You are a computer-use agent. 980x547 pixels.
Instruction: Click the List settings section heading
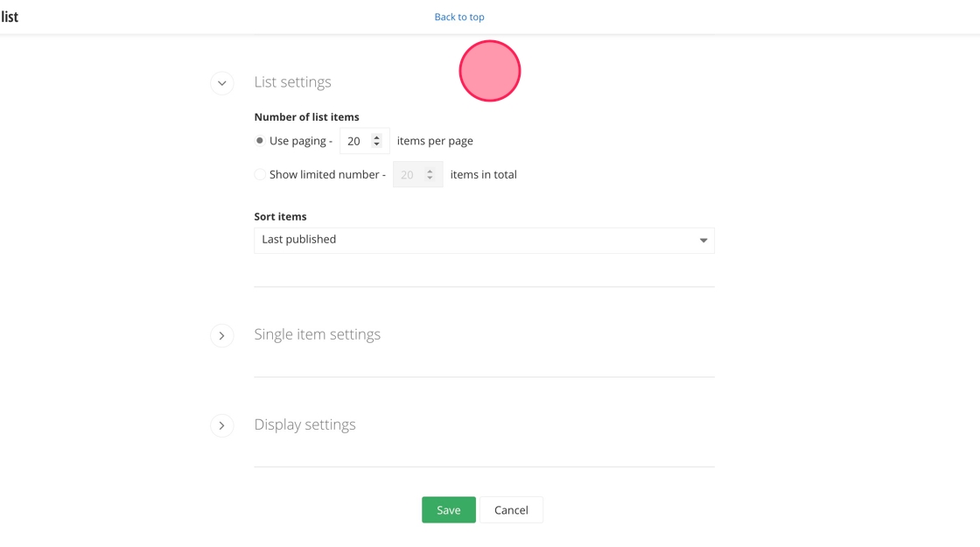[292, 82]
